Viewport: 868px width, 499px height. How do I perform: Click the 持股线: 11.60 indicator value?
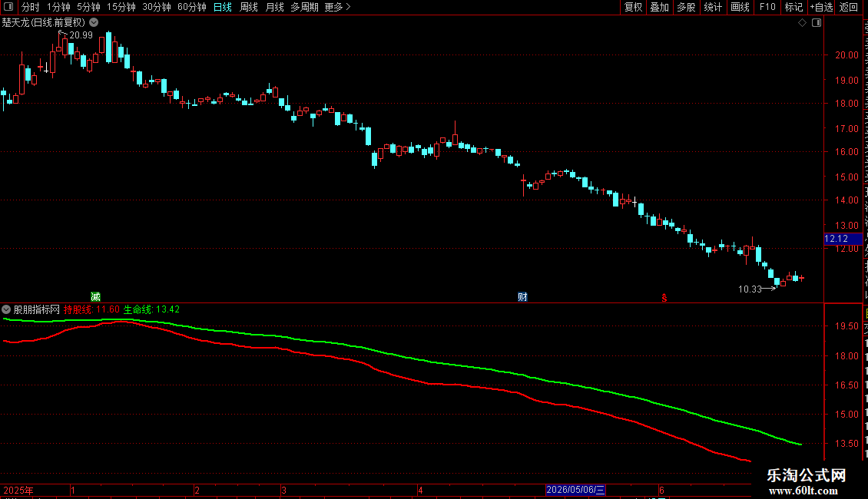(x=91, y=309)
